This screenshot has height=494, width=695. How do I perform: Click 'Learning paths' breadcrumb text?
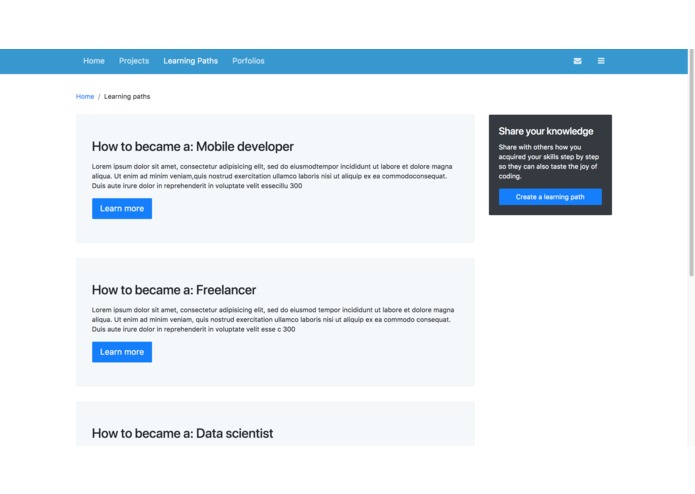coord(127,97)
